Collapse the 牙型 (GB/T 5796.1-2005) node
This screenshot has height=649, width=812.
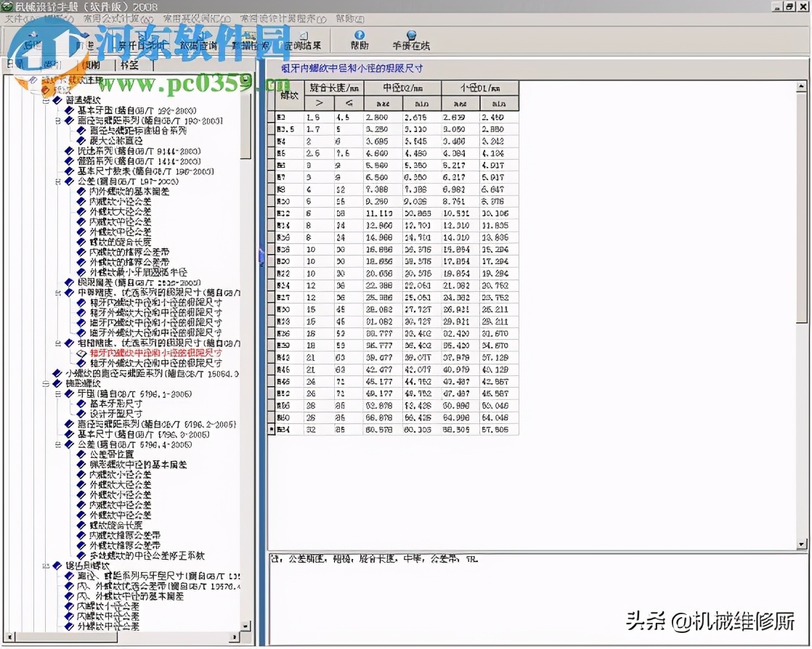tap(58, 393)
